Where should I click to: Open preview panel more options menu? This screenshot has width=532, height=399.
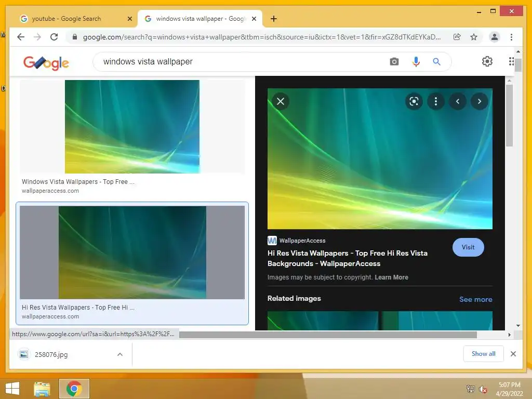pyautogui.click(x=436, y=101)
